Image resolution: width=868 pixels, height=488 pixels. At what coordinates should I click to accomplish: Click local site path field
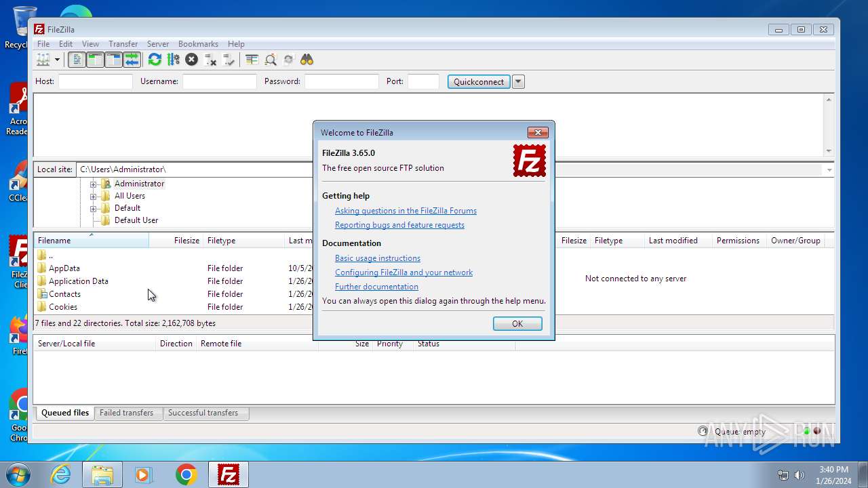coord(195,169)
